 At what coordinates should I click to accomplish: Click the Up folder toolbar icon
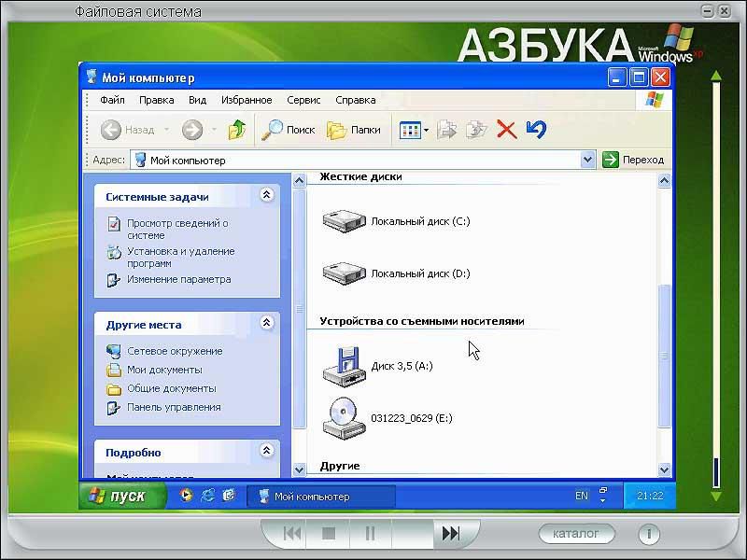pyautogui.click(x=237, y=130)
